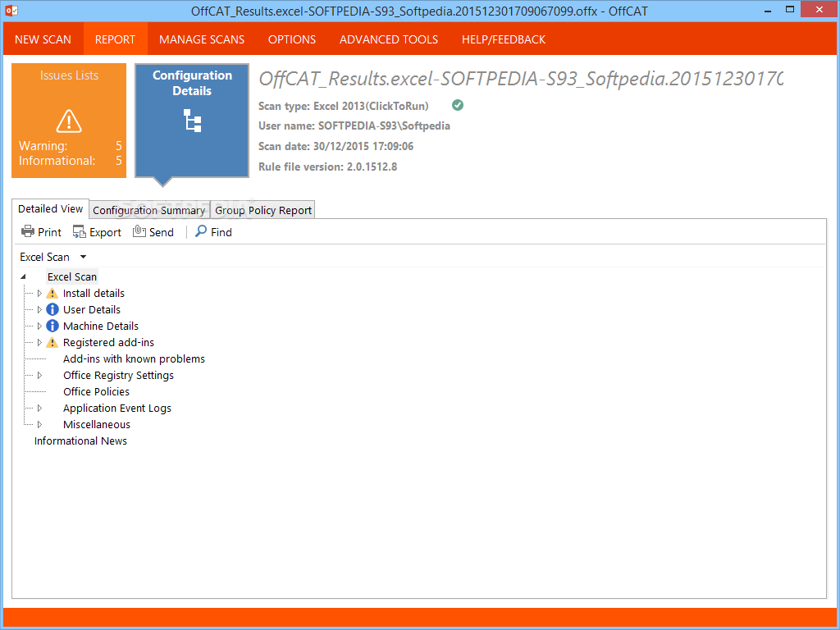Screen dimensions: 840x630
Task: Click the Find magnifier icon in the toolbar
Action: 201,231
